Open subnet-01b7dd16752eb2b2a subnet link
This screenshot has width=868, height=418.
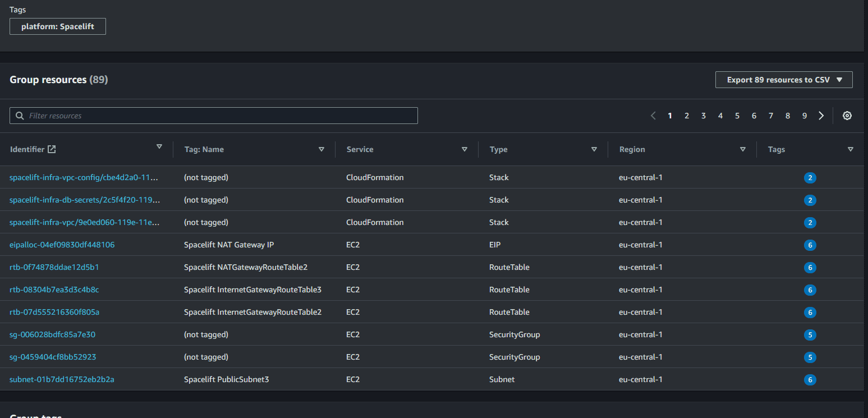(x=62, y=379)
